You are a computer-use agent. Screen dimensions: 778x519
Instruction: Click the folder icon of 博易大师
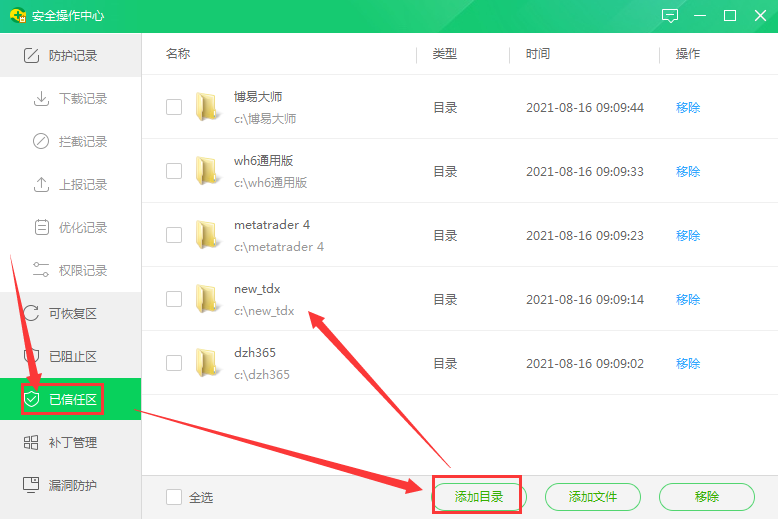(207, 107)
